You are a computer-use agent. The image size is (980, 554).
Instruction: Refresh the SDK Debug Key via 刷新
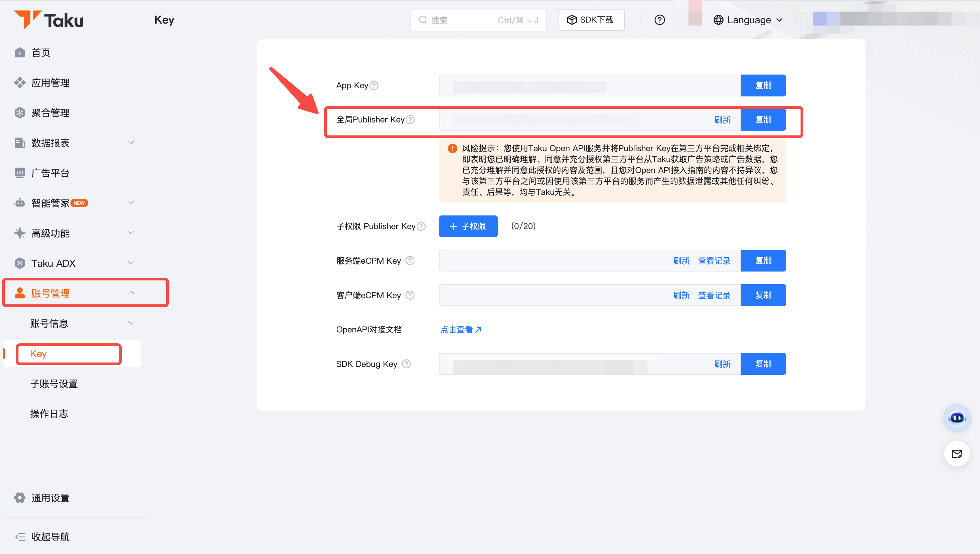tap(723, 364)
